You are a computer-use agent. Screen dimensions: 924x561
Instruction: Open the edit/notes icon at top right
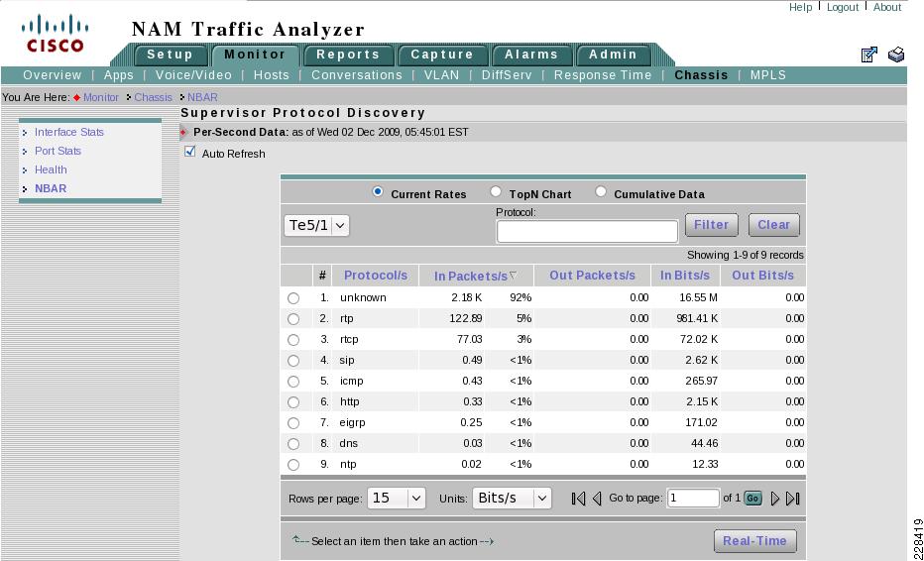tap(869, 55)
